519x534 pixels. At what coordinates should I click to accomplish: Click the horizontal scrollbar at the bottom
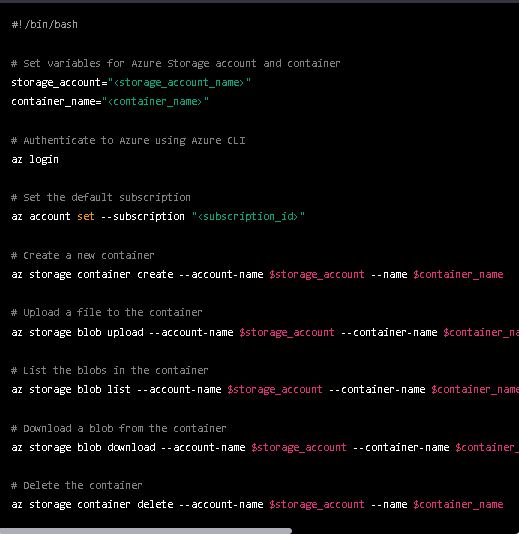click(146, 531)
